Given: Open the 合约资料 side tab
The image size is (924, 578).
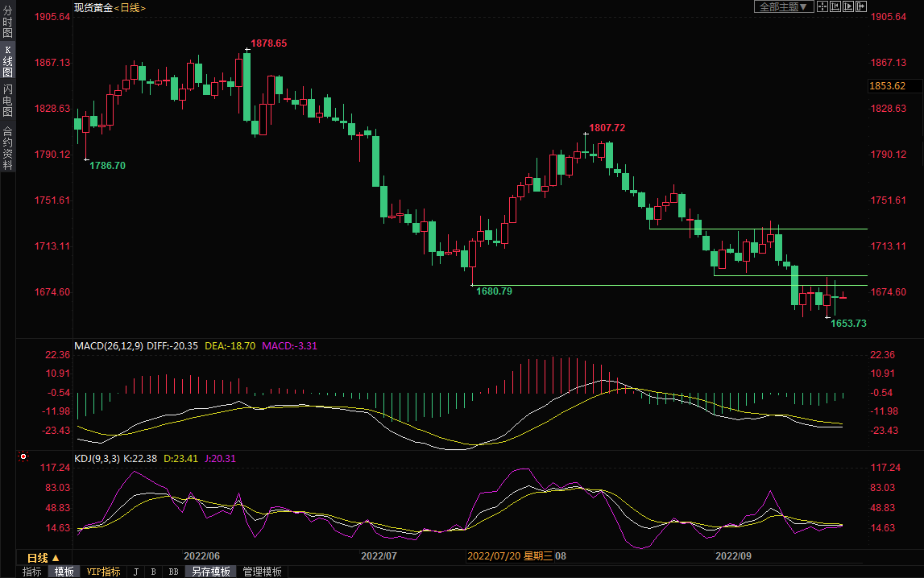Looking at the screenshot, I should [7, 147].
